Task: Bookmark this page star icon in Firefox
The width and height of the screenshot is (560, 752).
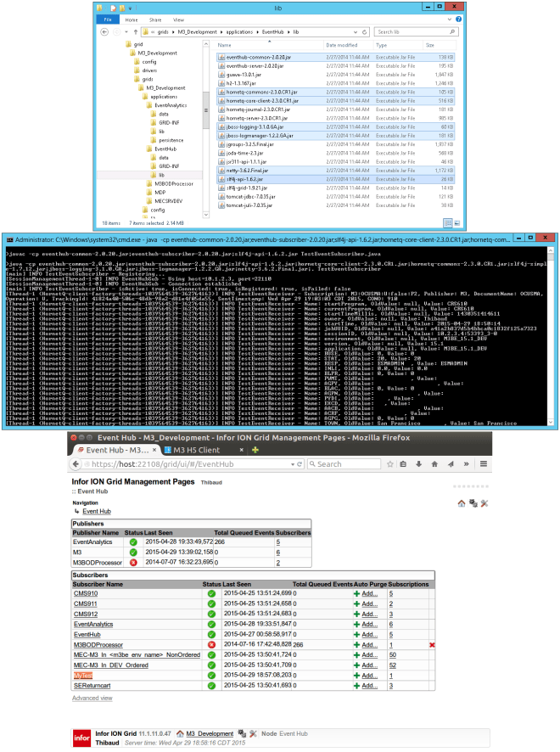Action: click(x=389, y=463)
